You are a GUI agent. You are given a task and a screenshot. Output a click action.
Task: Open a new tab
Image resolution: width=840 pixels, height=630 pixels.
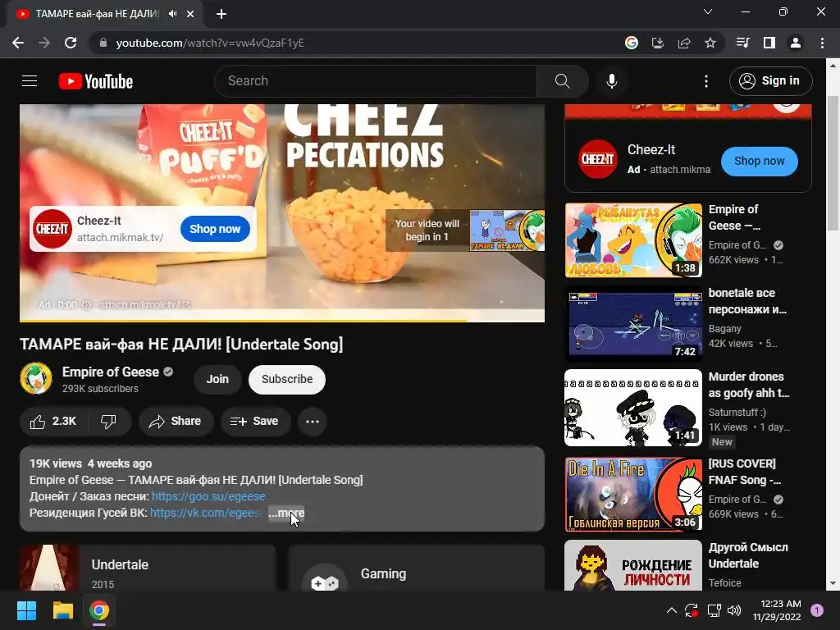pyautogui.click(x=221, y=14)
